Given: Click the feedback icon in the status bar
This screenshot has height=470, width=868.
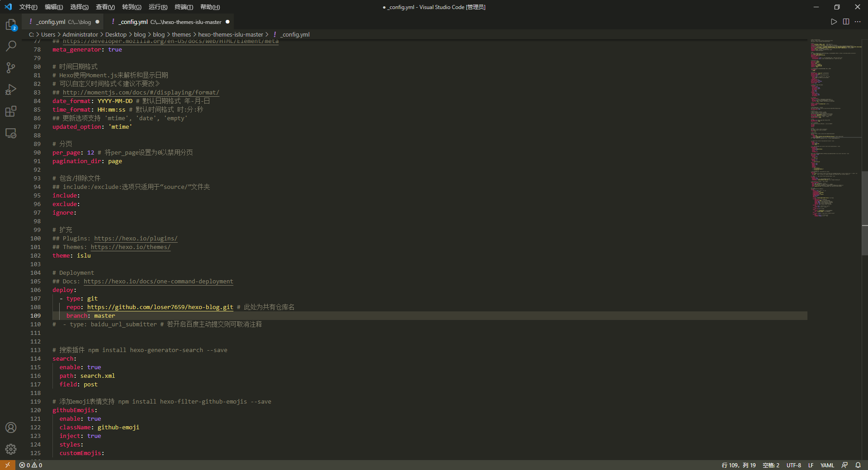Looking at the screenshot, I should [844, 465].
